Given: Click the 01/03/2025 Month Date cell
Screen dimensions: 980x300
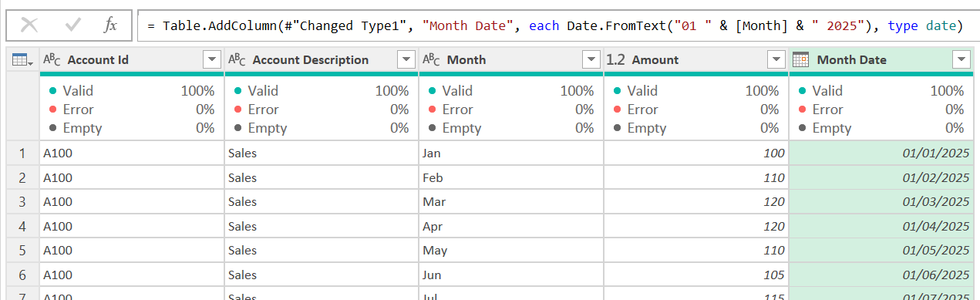Looking at the screenshot, I should (881, 202).
